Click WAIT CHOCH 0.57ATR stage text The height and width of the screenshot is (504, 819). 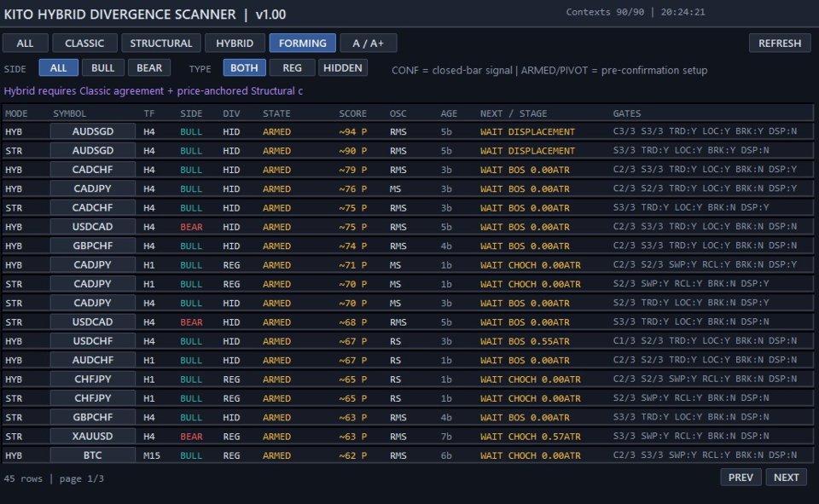tap(530, 437)
